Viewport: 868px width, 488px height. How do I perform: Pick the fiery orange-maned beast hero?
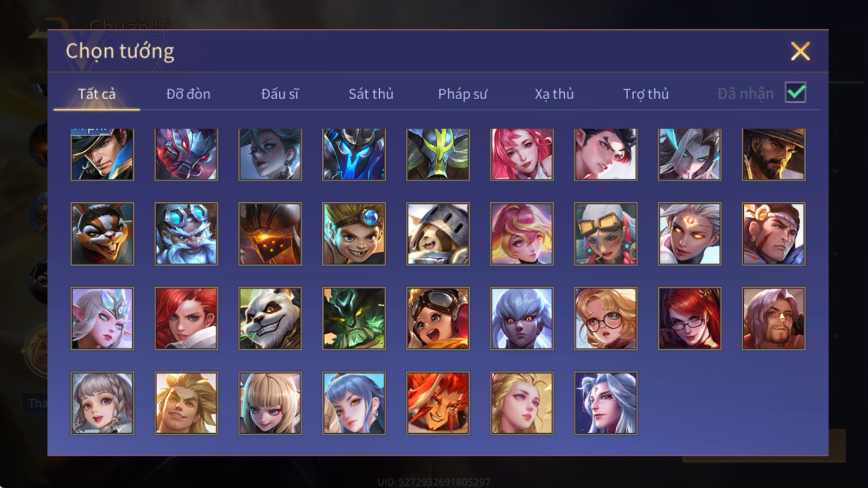(438, 403)
